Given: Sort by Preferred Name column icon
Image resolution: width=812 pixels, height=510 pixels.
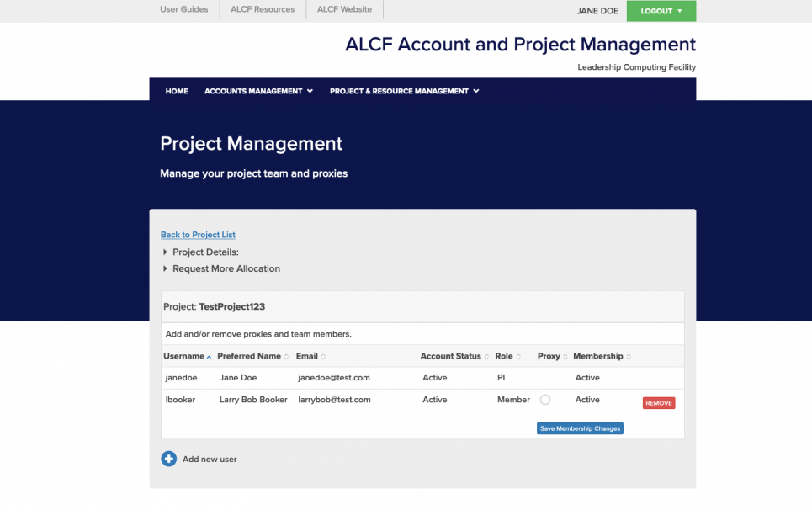Looking at the screenshot, I should [x=286, y=357].
